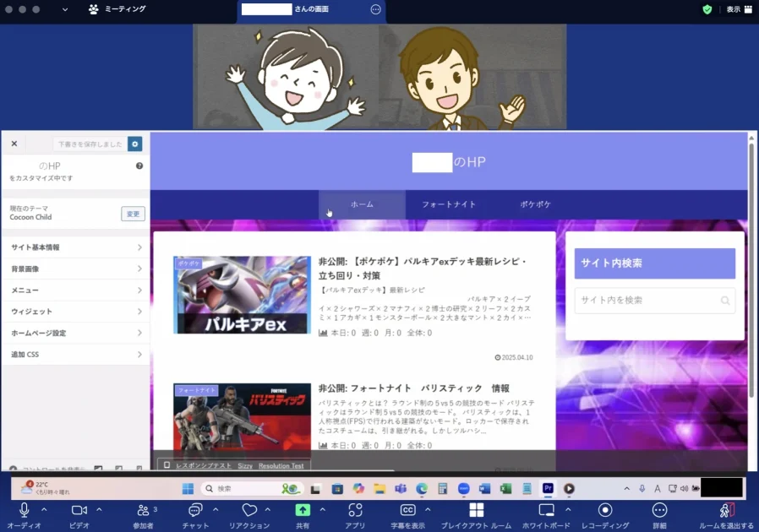This screenshot has width=759, height=532.
Task: Open the Windows Start menu
Action: (188, 488)
